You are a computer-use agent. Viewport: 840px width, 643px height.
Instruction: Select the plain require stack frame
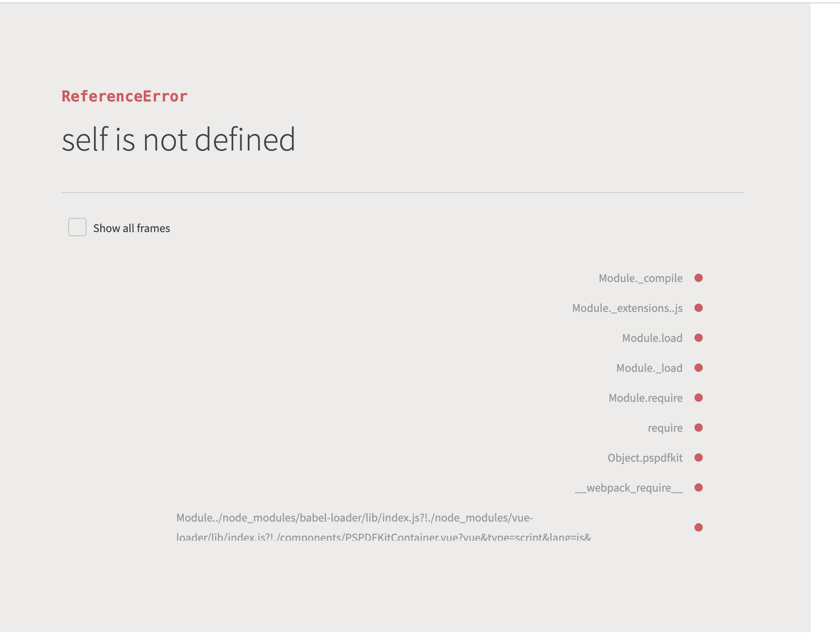(x=665, y=428)
